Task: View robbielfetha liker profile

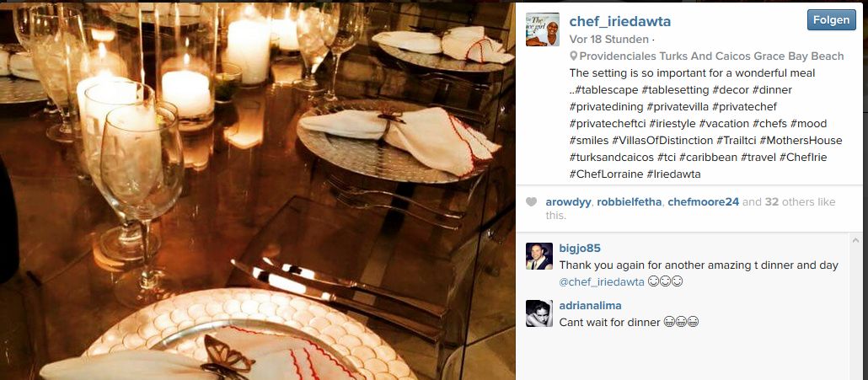Action: coord(630,202)
